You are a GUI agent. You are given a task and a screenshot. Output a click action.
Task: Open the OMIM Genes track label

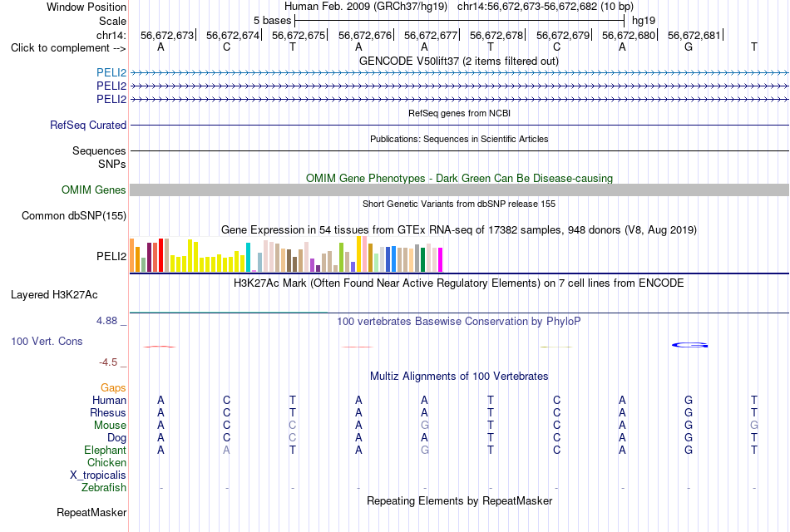tap(94, 190)
